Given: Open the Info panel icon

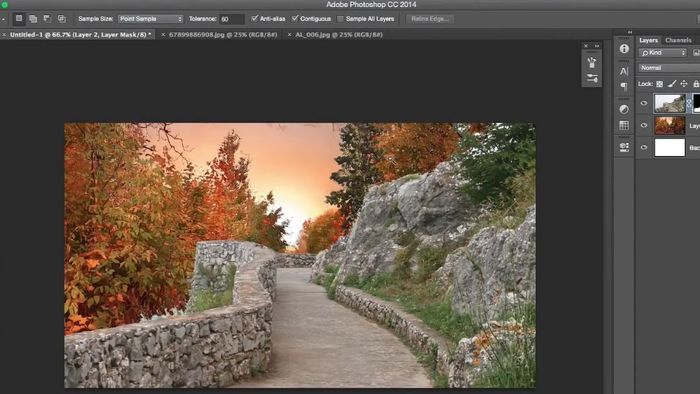Looking at the screenshot, I should [x=624, y=48].
